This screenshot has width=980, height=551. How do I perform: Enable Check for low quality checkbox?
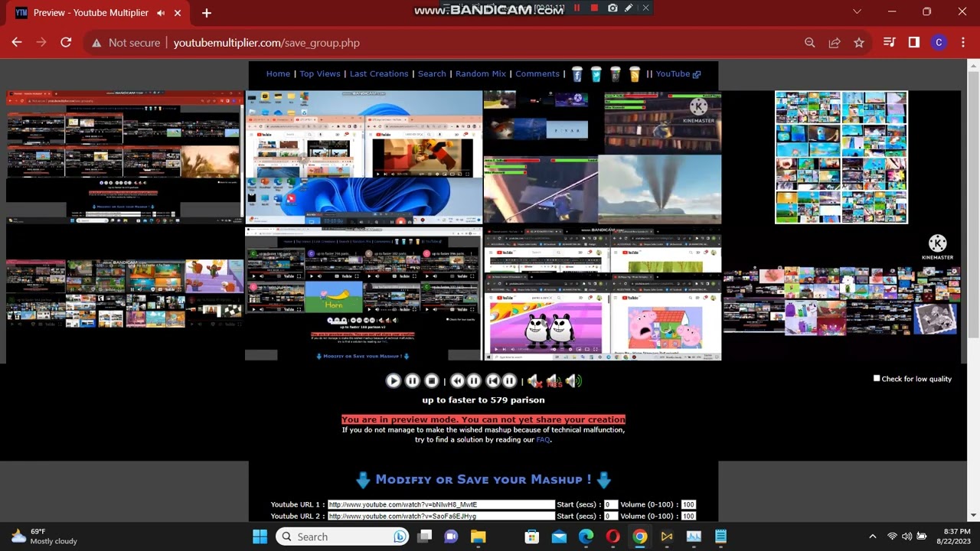pyautogui.click(x=877, y=378)
